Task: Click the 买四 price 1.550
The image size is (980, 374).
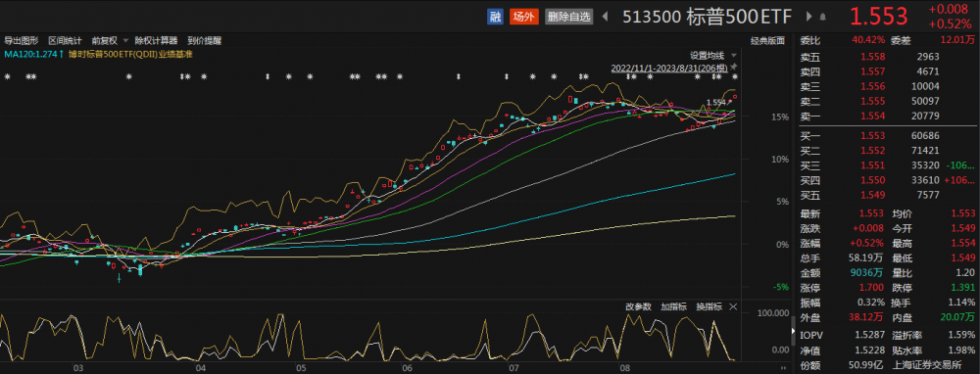Action: (x=872, y=180)
